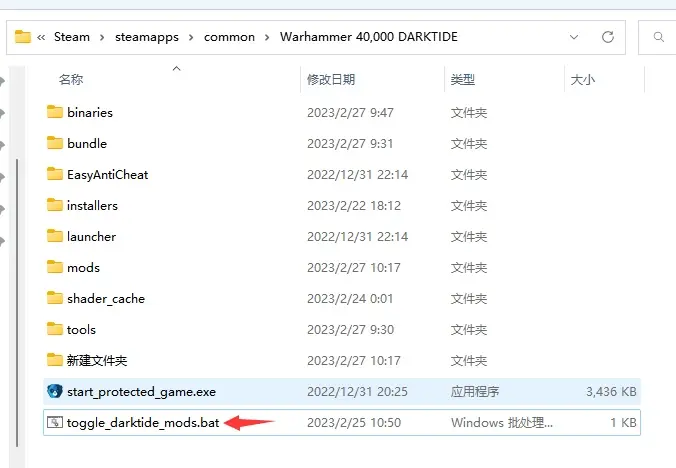676x468 pixels.
Task: Sort files by 名称 column header
Action: click(70, 79)
